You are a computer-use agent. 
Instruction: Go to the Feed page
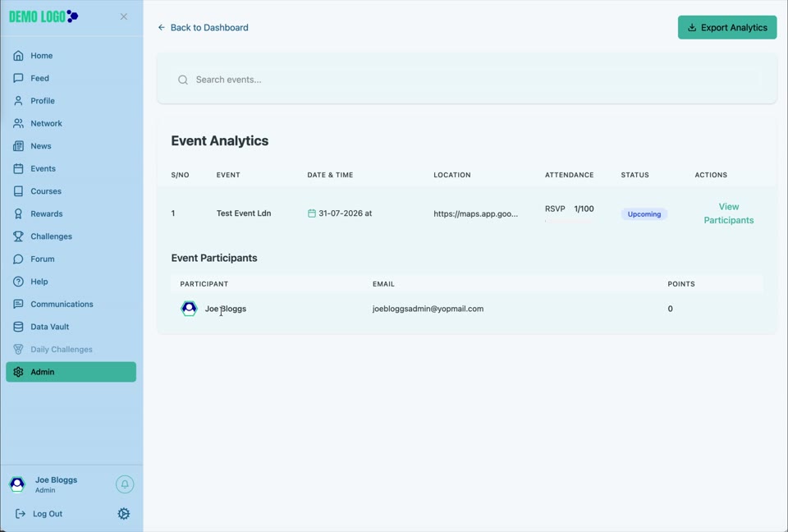point(71,78)
